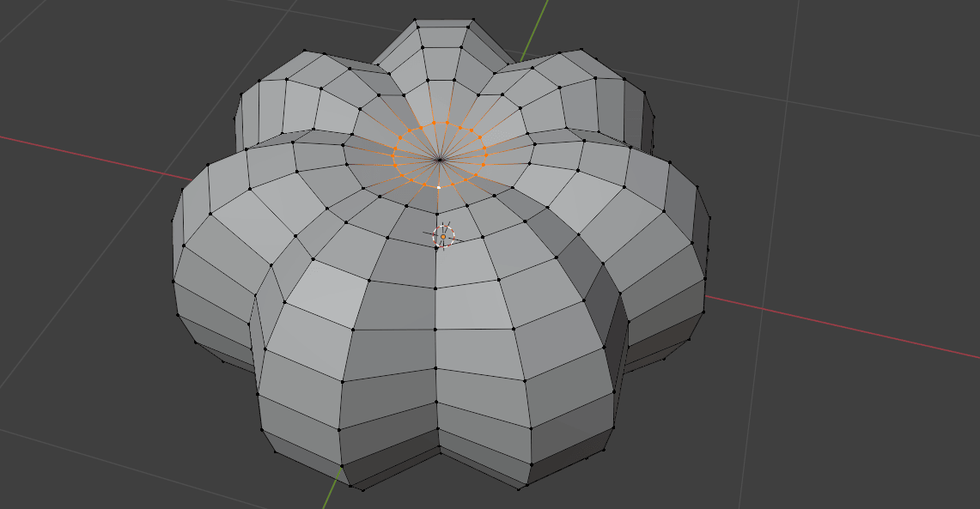
Task: Click the 3D cursor crosshair on the mesh
Action: [x=443, y=236]
